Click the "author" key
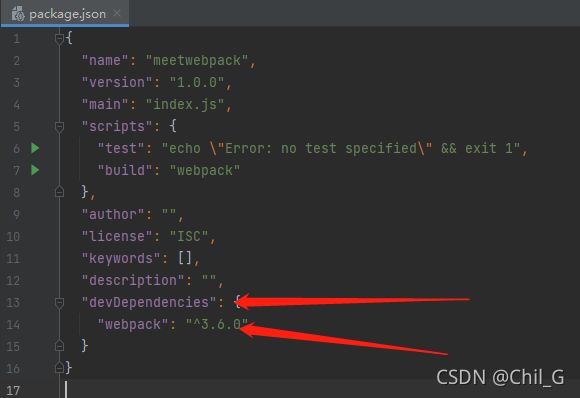580x398 pixels. pos(113,215)
